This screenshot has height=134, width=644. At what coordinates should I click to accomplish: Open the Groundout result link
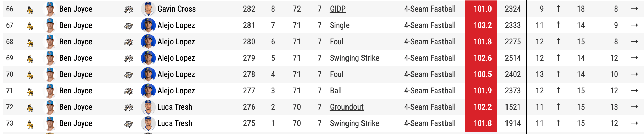347,107
